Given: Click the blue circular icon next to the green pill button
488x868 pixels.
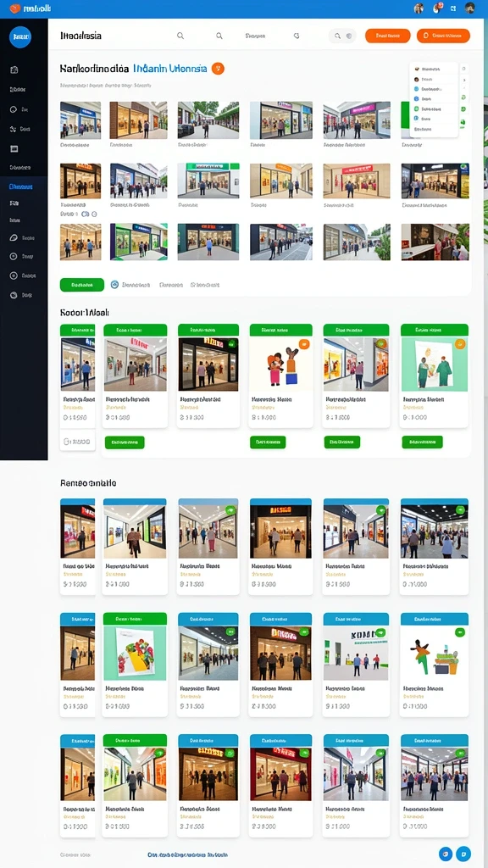Looking at the screenshot, I should (x=114, y=285).
